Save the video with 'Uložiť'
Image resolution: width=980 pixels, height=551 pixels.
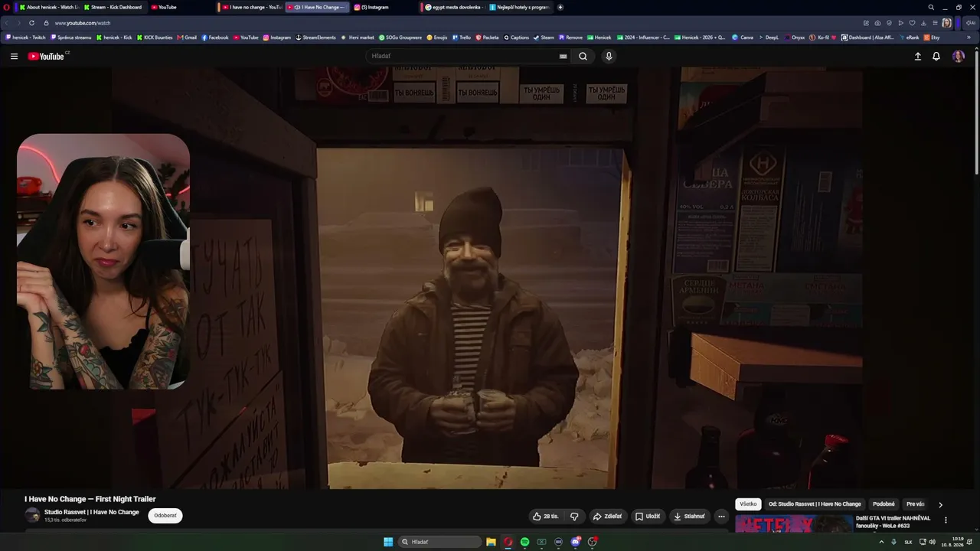click(648, 517)
